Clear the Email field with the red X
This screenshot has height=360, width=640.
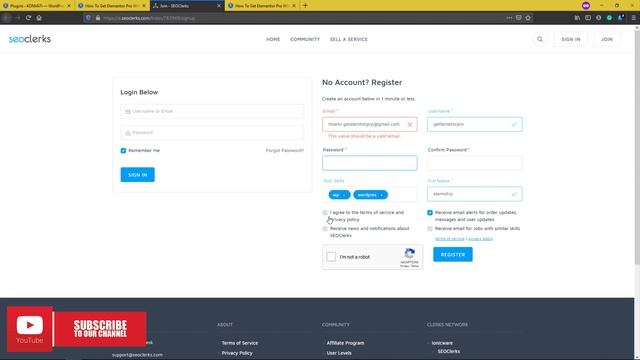(x=410, y=124)
